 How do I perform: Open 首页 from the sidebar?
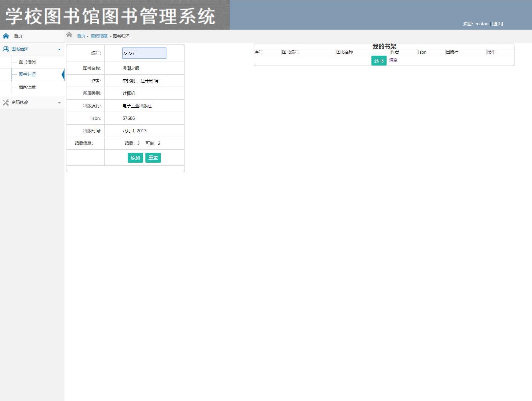(x=18, y=36)
